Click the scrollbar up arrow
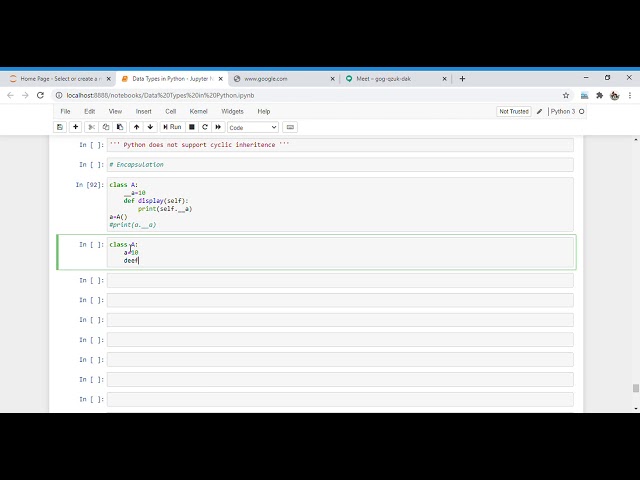The width and height of the screenshot is (640, 480). (636, 140)
